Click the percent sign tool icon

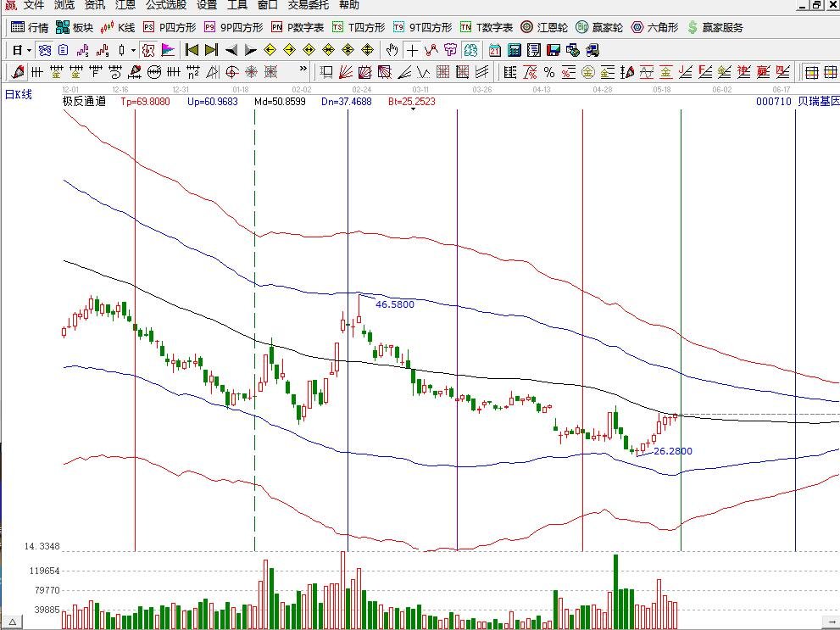pos(549,71)
